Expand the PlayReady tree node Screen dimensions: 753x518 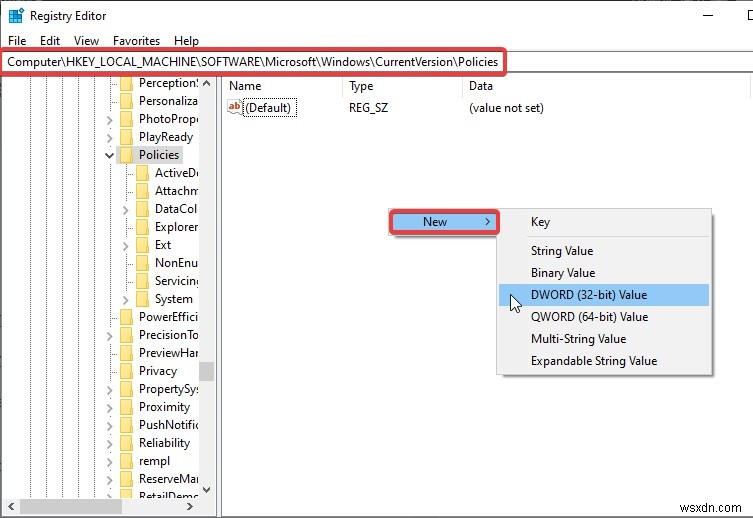pos(109,138)
